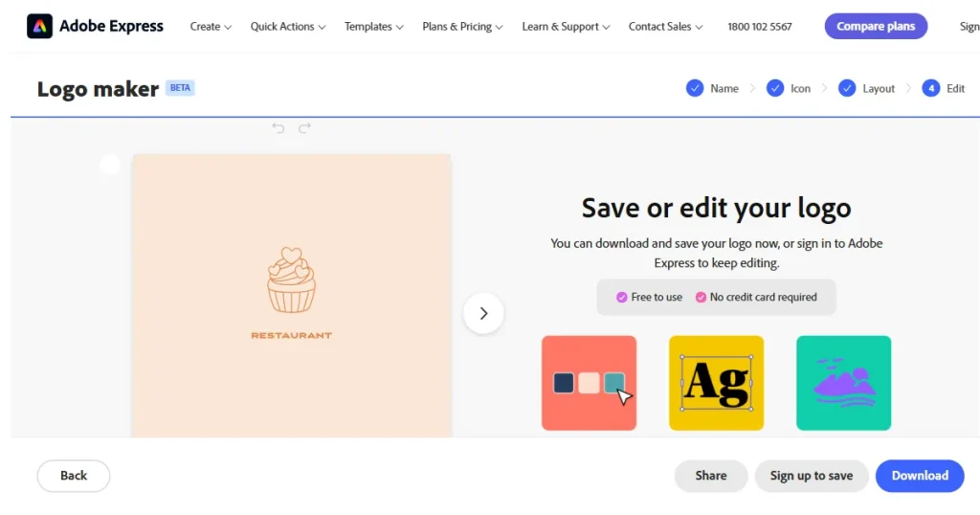
Task: Click Sign up to save button
Action: (812, 476)
